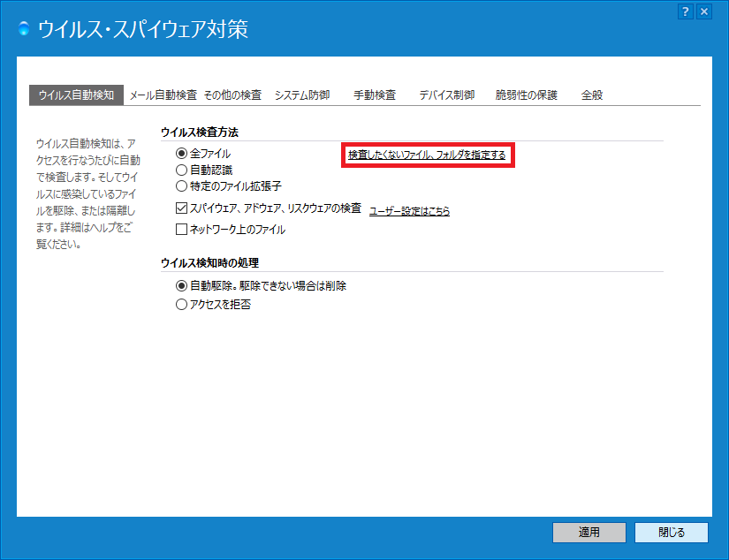Select the 全ファイル radio button
The image size is (729, 560).
181,154
